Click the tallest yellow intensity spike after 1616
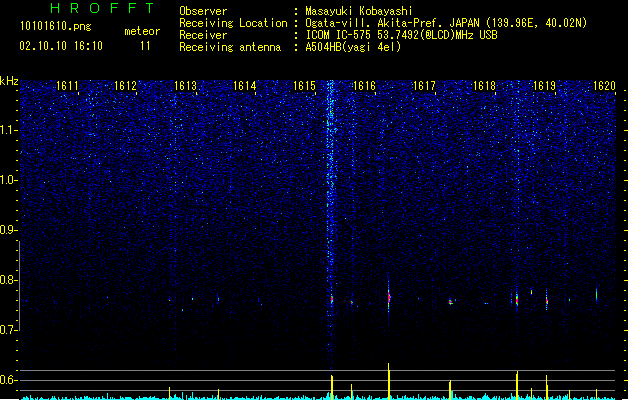629x400 pixels. [389, 381]
